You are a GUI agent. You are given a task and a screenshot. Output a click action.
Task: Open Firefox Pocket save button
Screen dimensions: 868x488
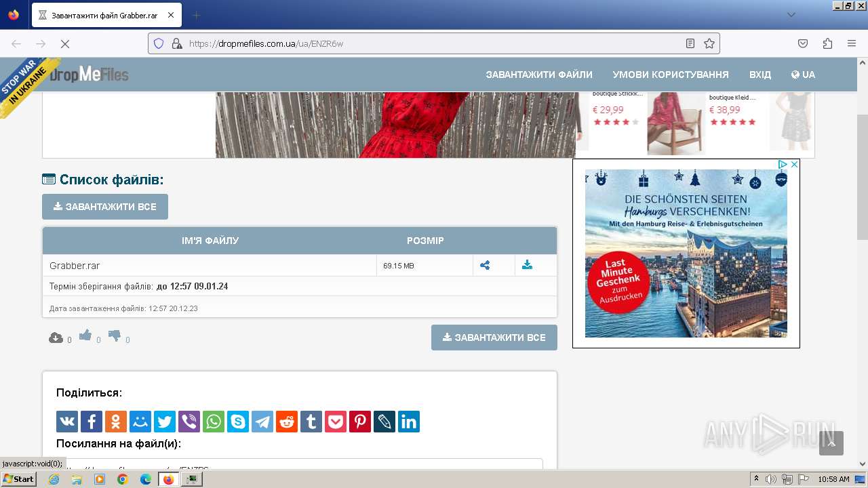click(803, 43)
